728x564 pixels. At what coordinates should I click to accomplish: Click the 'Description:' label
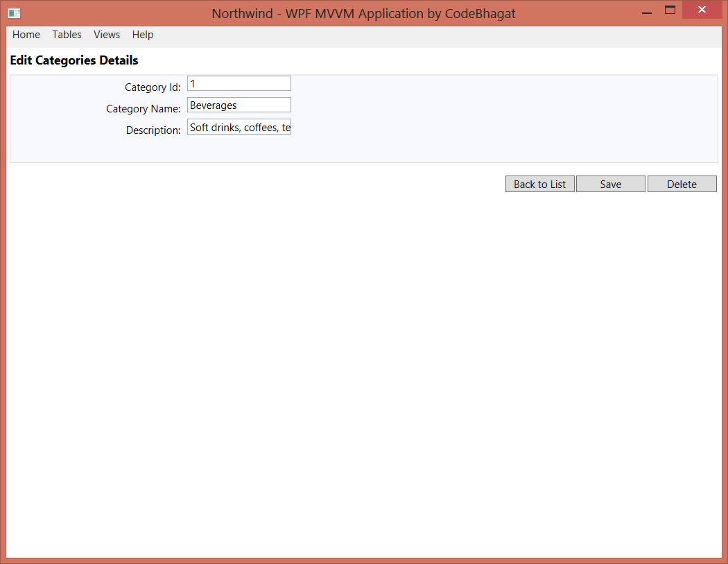tap(153, 130)
